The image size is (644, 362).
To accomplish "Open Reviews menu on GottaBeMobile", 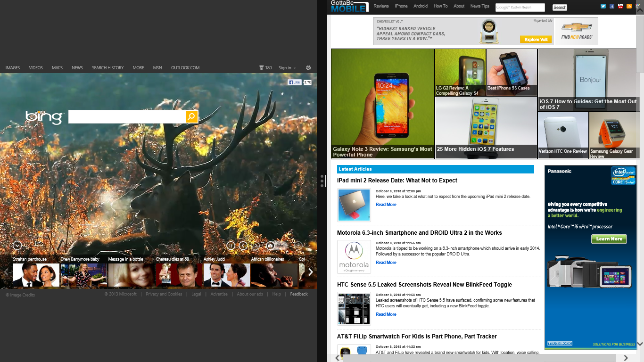I will point(381,6).
